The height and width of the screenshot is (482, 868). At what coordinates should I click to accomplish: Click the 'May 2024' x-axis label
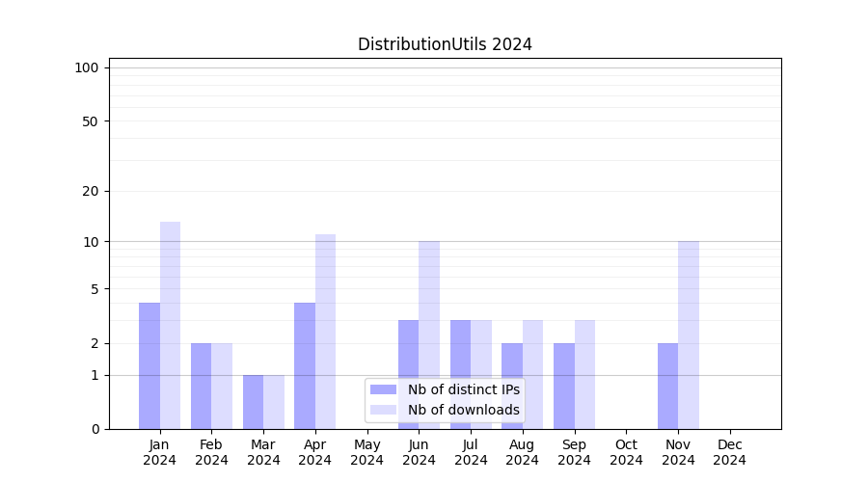367,452
